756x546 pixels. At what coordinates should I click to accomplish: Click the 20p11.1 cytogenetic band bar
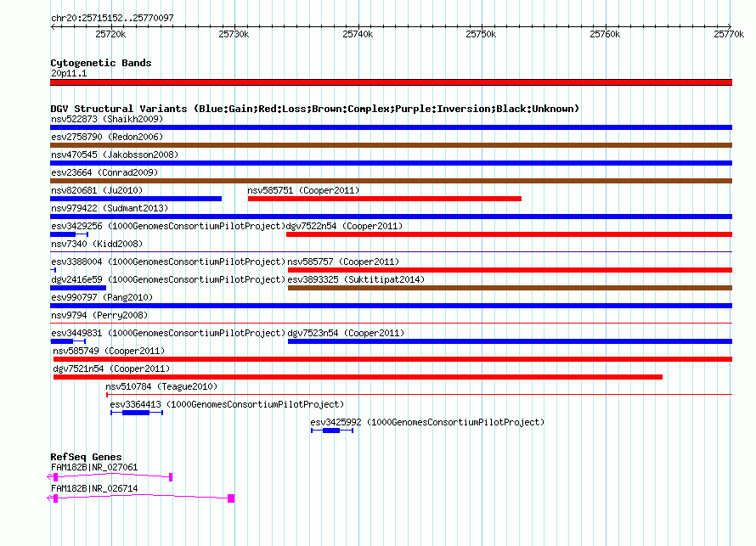point(391,82)
